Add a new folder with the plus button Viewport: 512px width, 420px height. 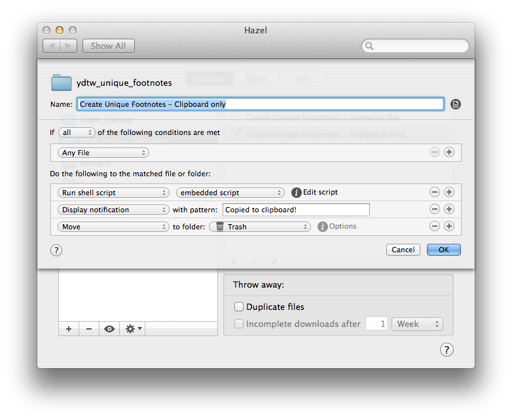[69, 329]
